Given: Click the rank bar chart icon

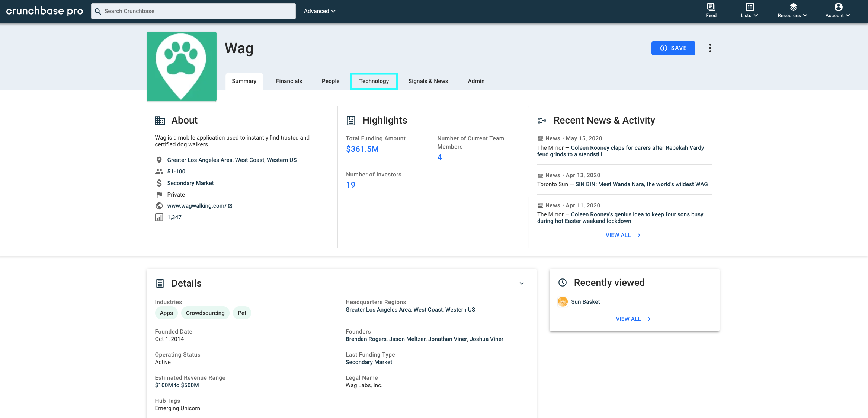Looking at the screenshot, I should [x=159, y=217].
